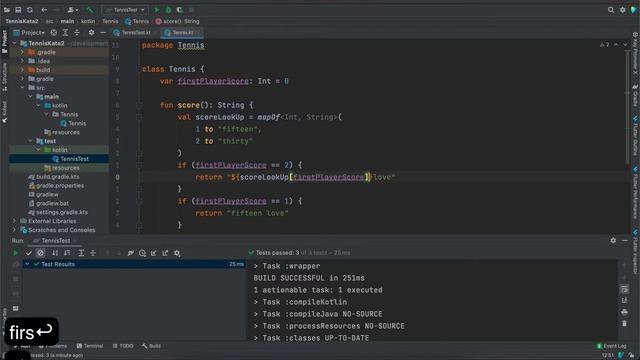Open file using the folder icon in the toolbar
This screenshot has width=640, height=360.
[7, 9]
